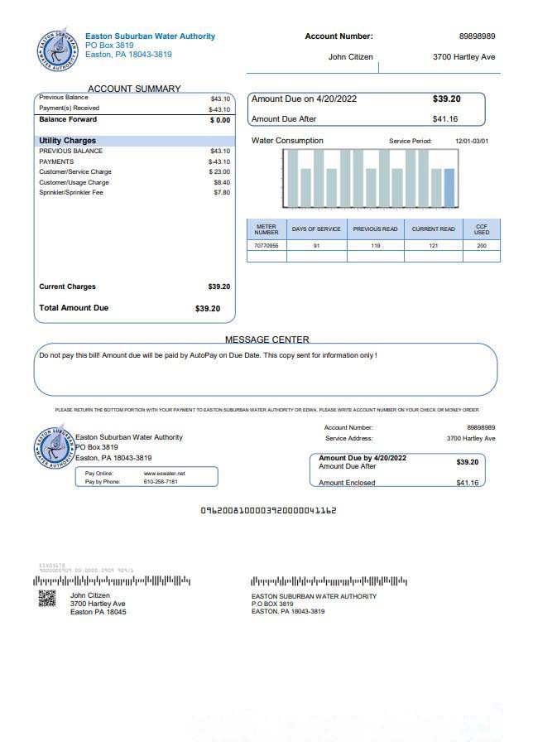Viewport: 533px width, 756px height.
Task: Select the meter number 70770955 cell
Action: (266, 246)
